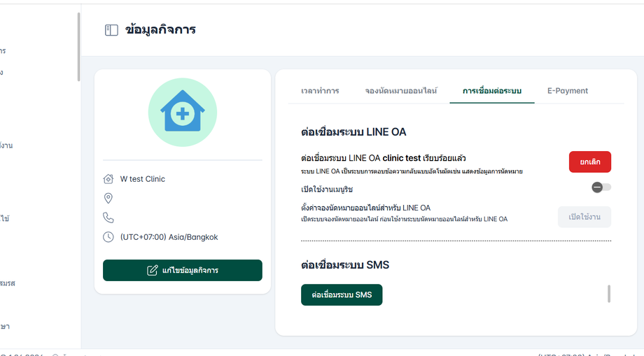
Task: Click the phone icon in clinic card
Action: point(108,218)
